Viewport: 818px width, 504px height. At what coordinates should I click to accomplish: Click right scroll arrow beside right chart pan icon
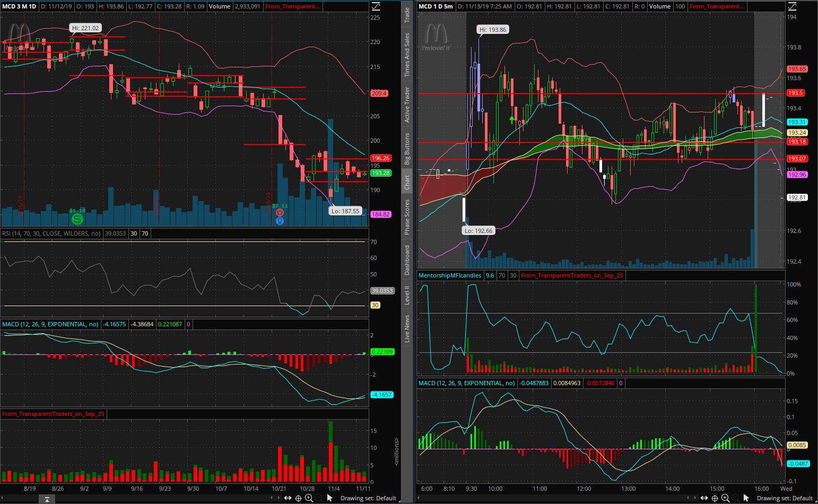click(695, 498)
